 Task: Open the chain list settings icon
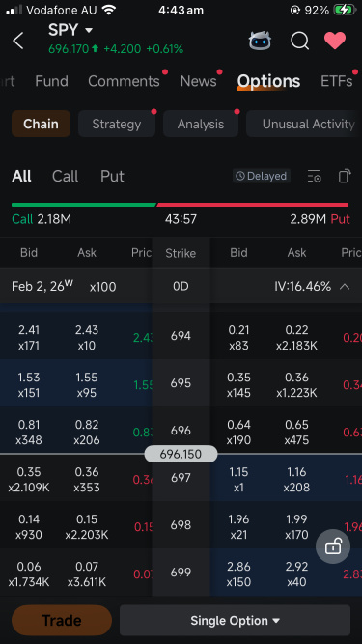pyautogui.click(x=315, y=176)
